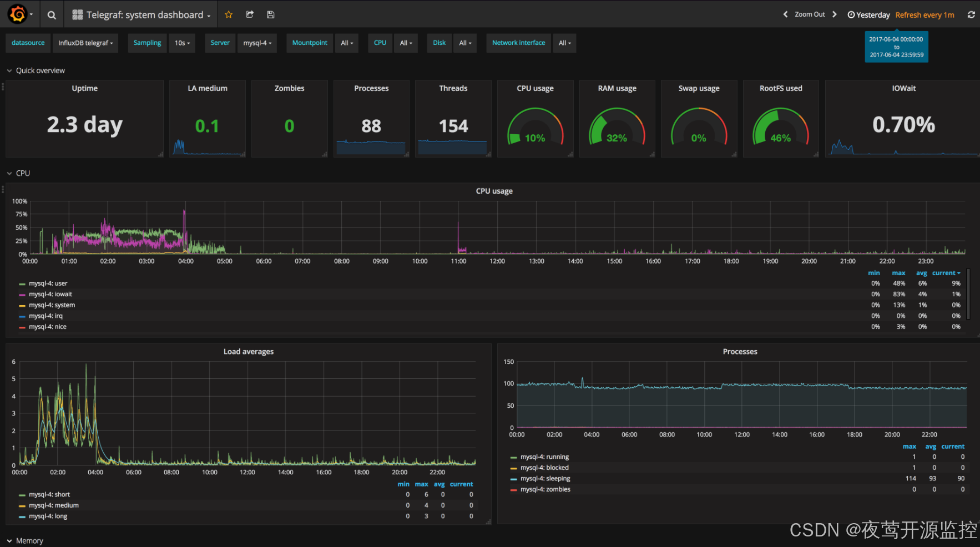Open the Disk All dropdown

[x=465, y=43]
